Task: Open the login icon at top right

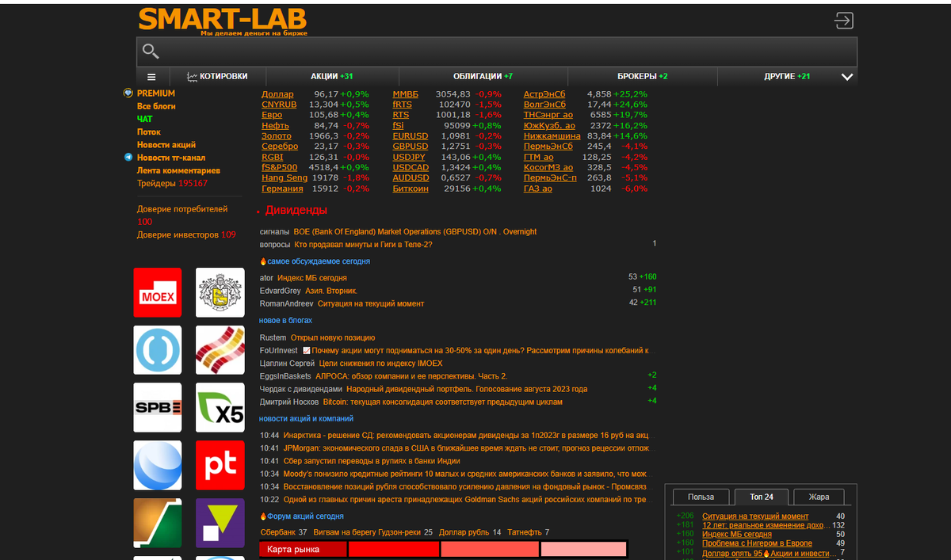Action: pos(844,21)
